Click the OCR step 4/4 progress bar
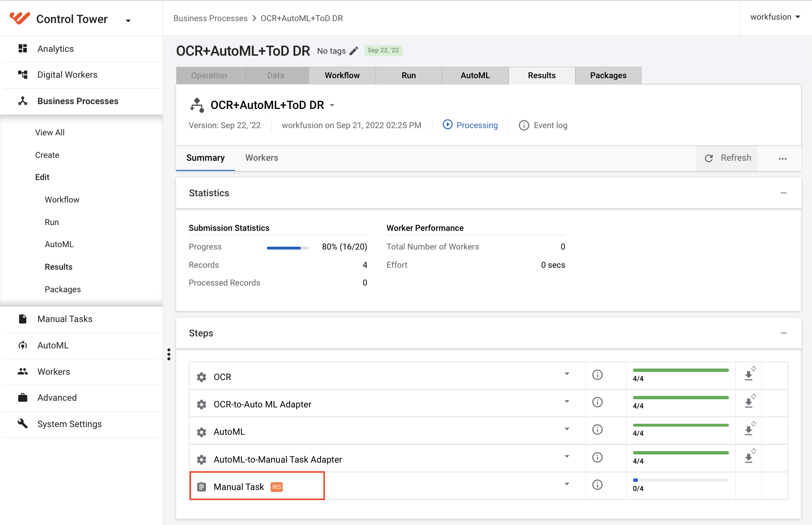This screenshot has width=812, height=525. click(x=681, y=370)
